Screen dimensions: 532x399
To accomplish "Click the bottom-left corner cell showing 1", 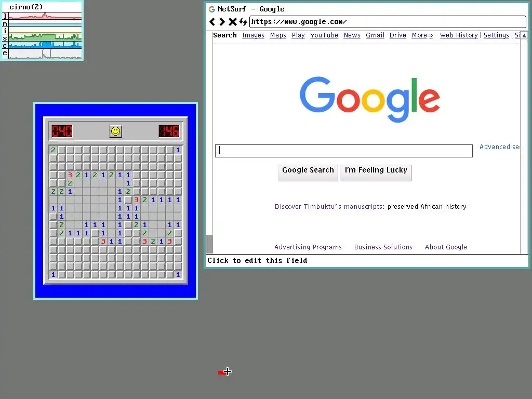I will tap(54, 274).
